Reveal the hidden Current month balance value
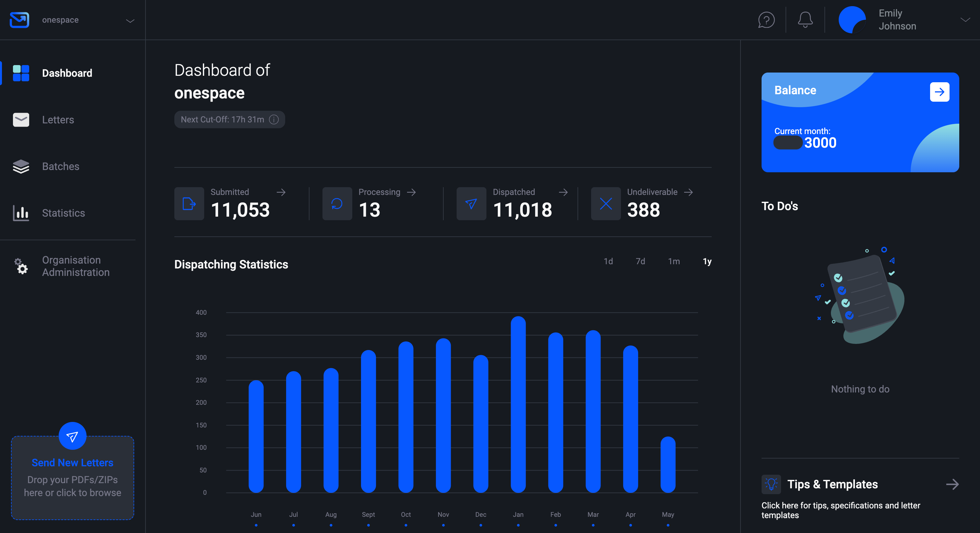 pos(787,143)
